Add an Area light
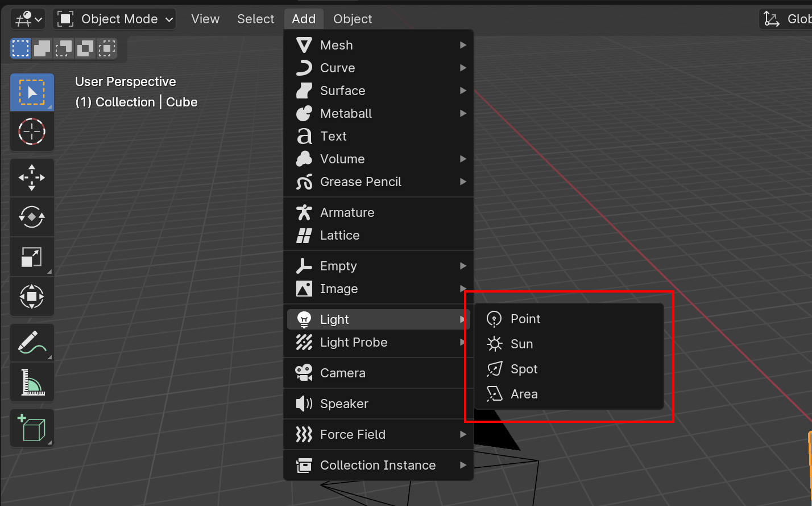The width and height of the screenshot is (812, 506). 569,394
